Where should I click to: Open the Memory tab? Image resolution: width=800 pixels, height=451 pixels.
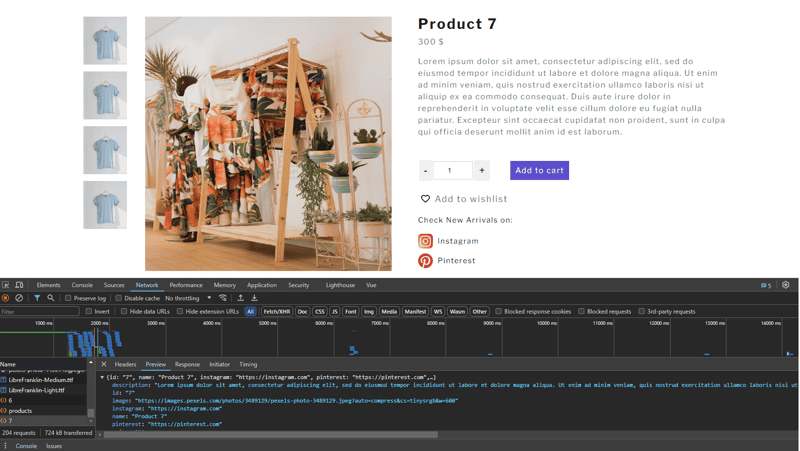[x=224, y=285]
